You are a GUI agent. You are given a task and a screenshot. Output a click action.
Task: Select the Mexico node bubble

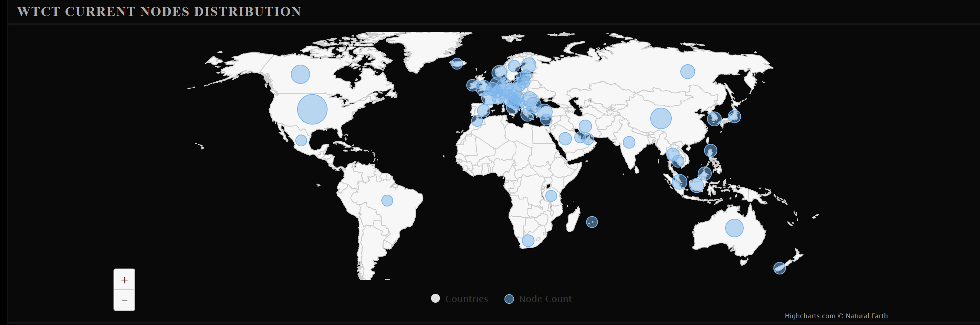[x=301, y=140]
